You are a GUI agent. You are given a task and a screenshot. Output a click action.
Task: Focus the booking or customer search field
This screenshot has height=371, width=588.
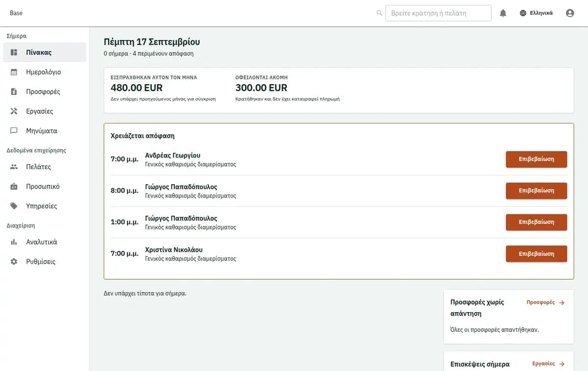438,13
